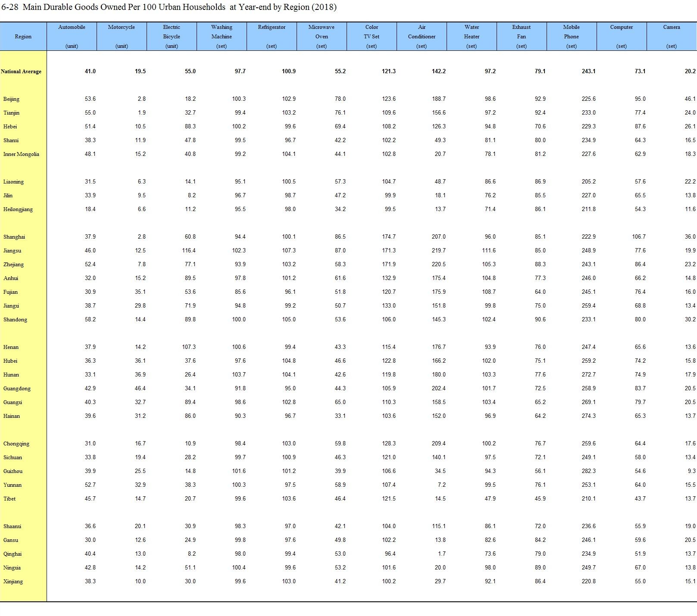
Task: Click the Liaoning row label
Action: (x=13, y=182)
